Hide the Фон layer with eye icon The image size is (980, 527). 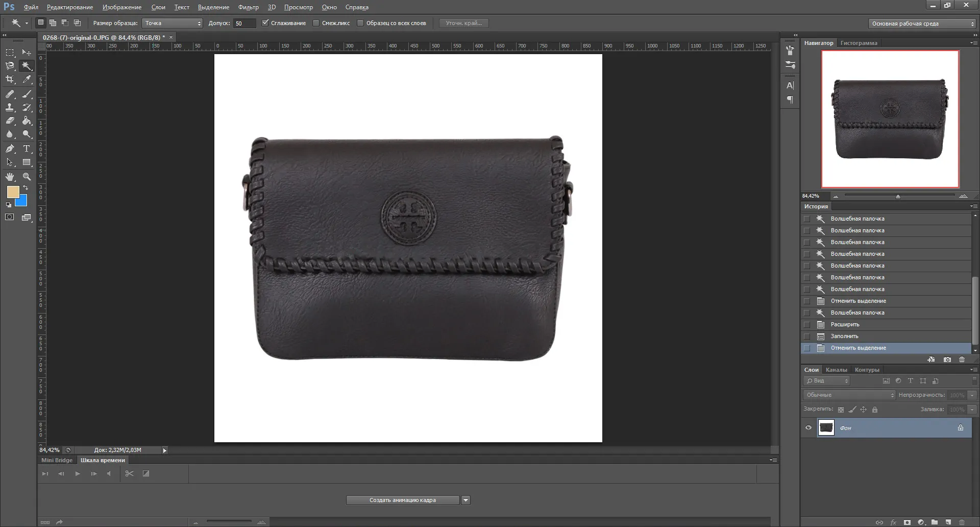tap(808, 427)
